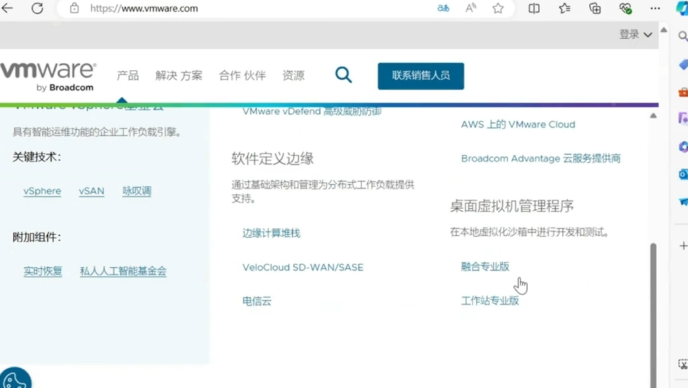This screenshot has height=388, width=688.
Task: Open the favorites list icon
Action: click(x=565, y=8)
